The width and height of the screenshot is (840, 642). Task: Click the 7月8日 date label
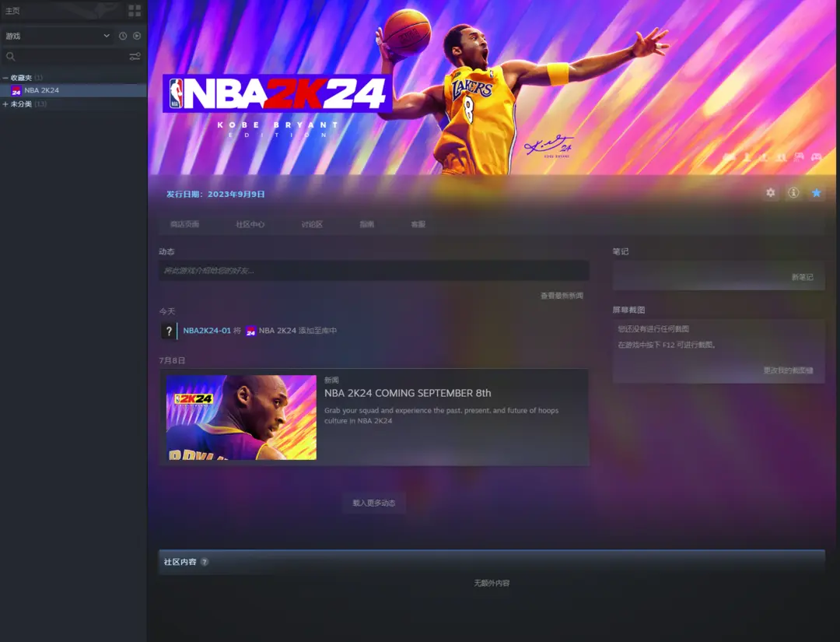[x=172, y=360]
